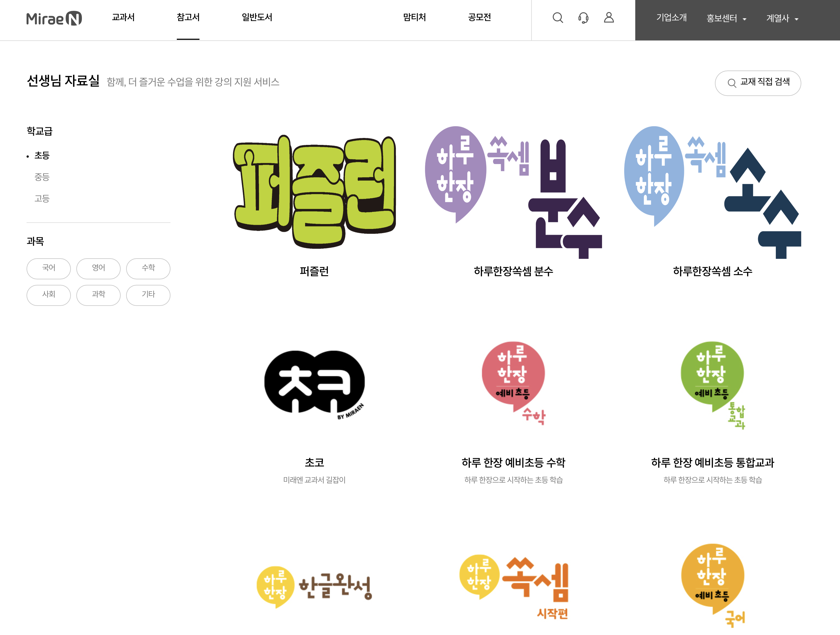Switch to the 일반도서 menu
Viewport: 840px width, 635px height.
point(257,17)
